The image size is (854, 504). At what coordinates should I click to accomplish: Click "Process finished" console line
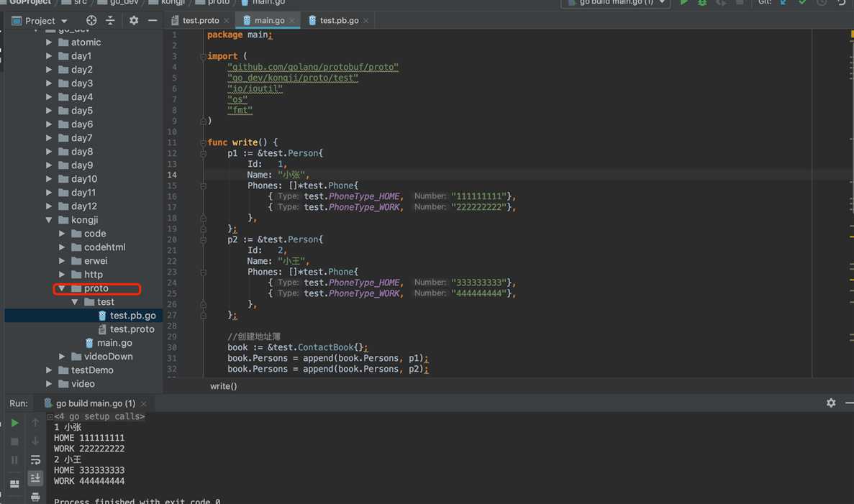coord(137,500)
